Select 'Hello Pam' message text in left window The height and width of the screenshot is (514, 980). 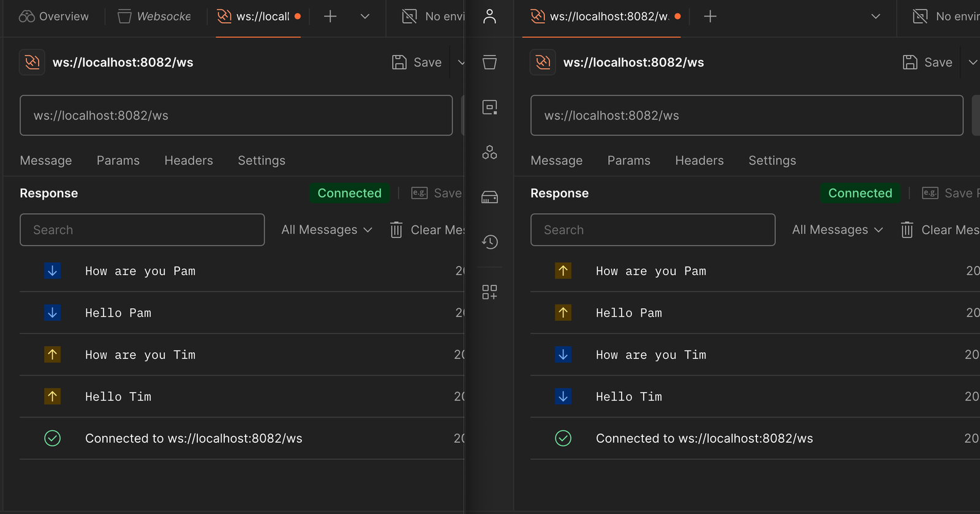118,312
